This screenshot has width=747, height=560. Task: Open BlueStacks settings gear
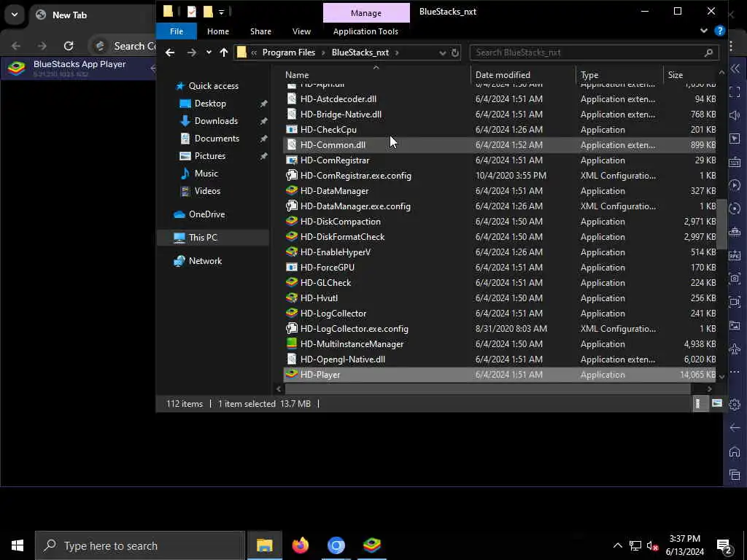click(735, 404)
